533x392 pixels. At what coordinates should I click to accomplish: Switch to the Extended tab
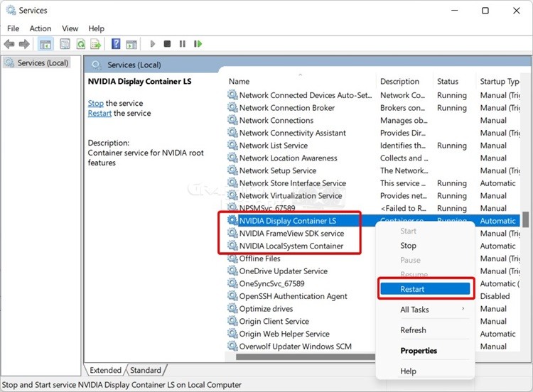(x=105, y=370)
